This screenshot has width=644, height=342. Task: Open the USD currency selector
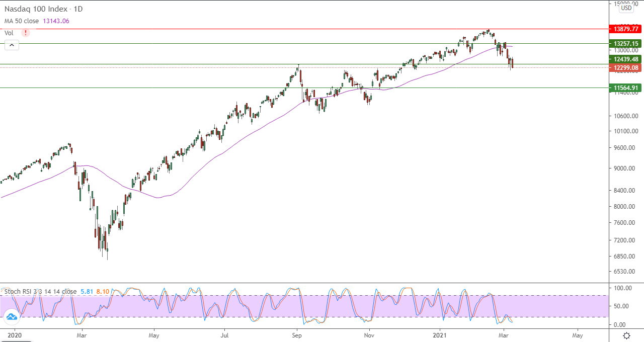click(x=626, y=8)
